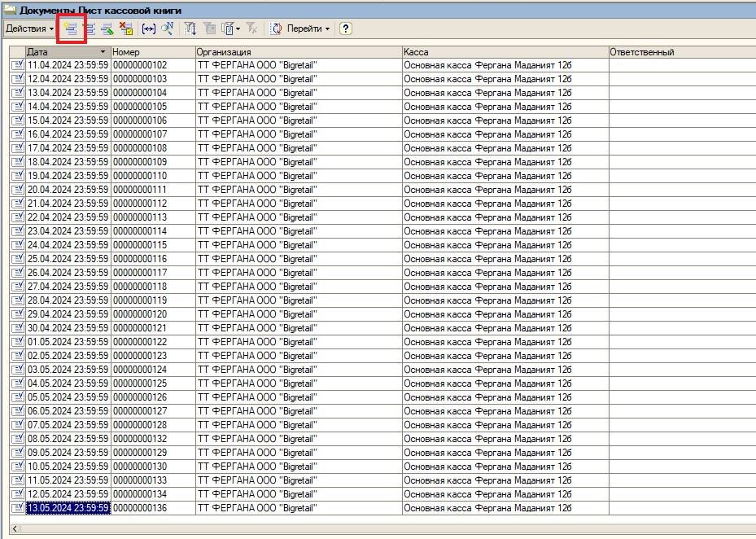Open filter and sorting settings icon
This screenshot has height=539, width=756.
coord(190,29)
